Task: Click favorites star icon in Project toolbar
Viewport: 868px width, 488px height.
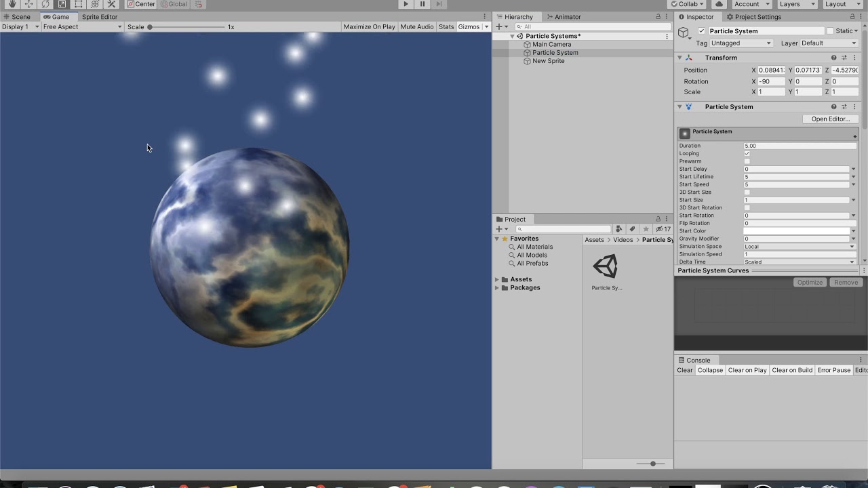Action: [646, 229]
